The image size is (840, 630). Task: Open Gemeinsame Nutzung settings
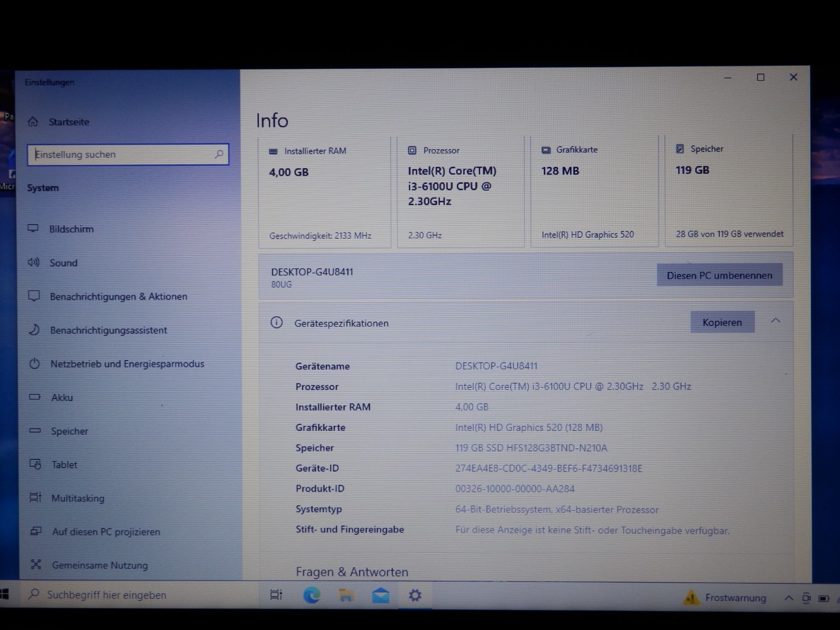(x=100, y=565)
